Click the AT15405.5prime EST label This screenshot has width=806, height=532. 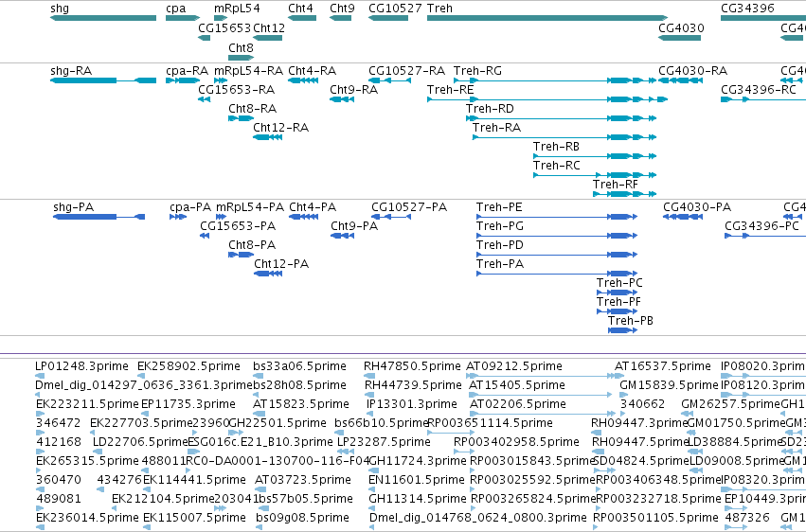pos(516,385)
